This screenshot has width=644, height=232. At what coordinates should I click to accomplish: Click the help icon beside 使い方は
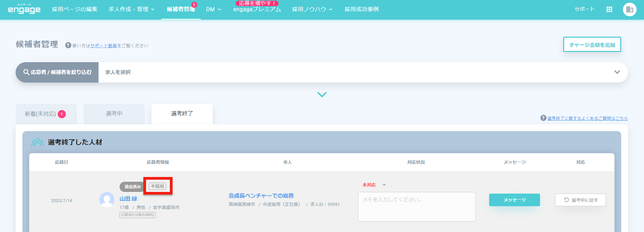click(68, 45)
